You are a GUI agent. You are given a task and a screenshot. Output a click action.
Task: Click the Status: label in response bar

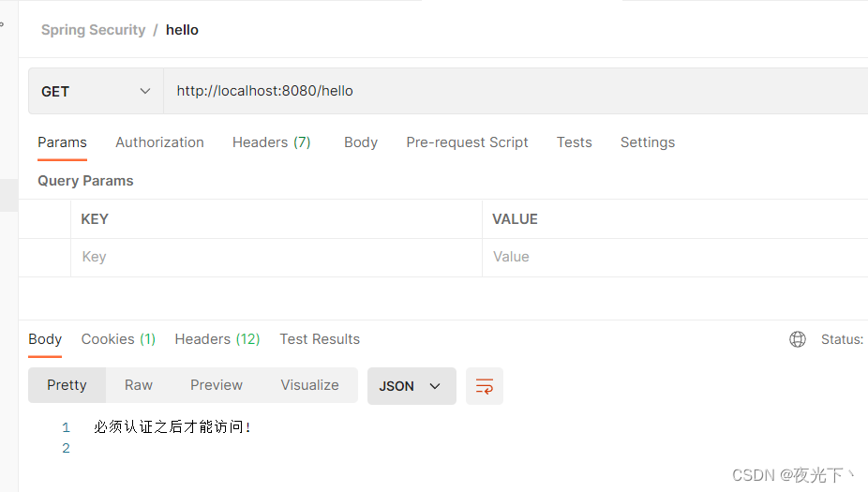click(842, 339)
